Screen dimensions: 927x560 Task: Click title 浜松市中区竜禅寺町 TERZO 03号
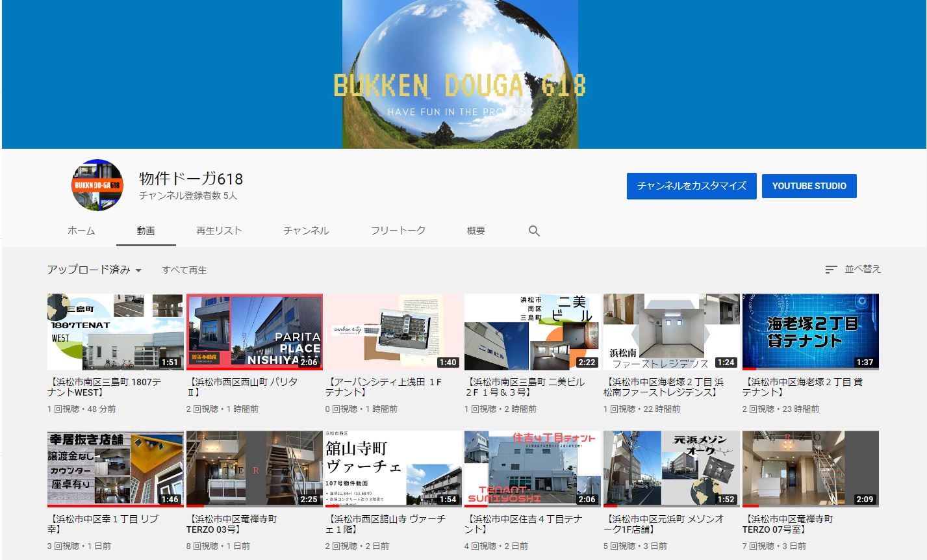coord(232,524)
